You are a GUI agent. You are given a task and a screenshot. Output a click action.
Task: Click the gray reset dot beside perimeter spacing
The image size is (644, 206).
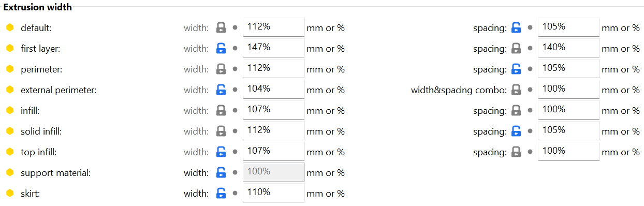530,69
